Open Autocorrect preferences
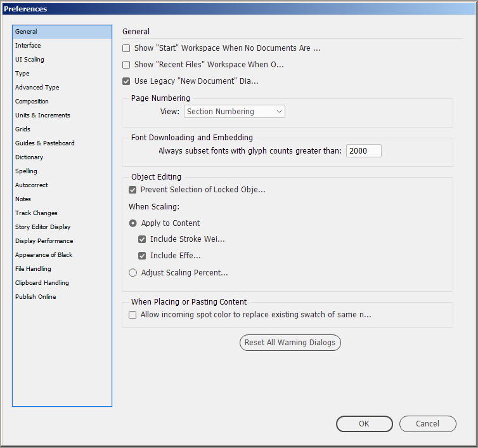The width and height of the screenshot is (478, 448). point(62,185)
